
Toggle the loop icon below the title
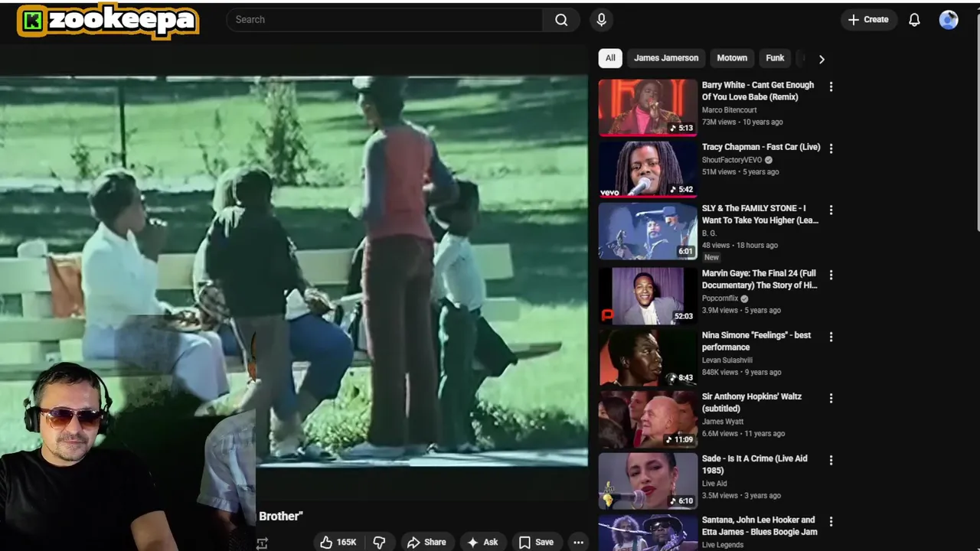tap(262, 543)
